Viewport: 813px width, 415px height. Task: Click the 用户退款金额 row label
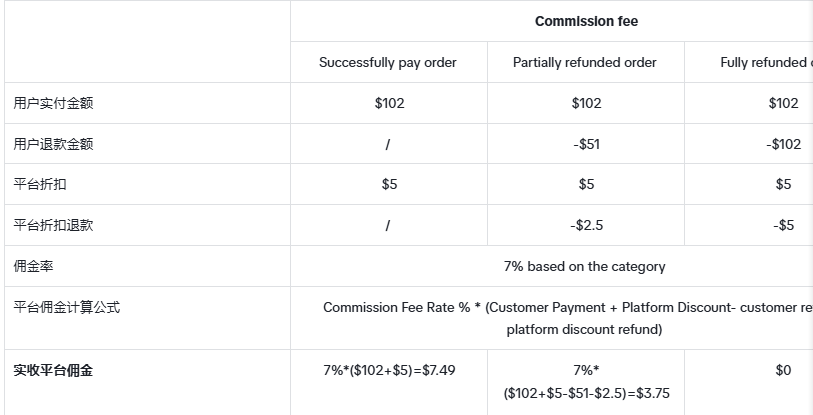53,144
